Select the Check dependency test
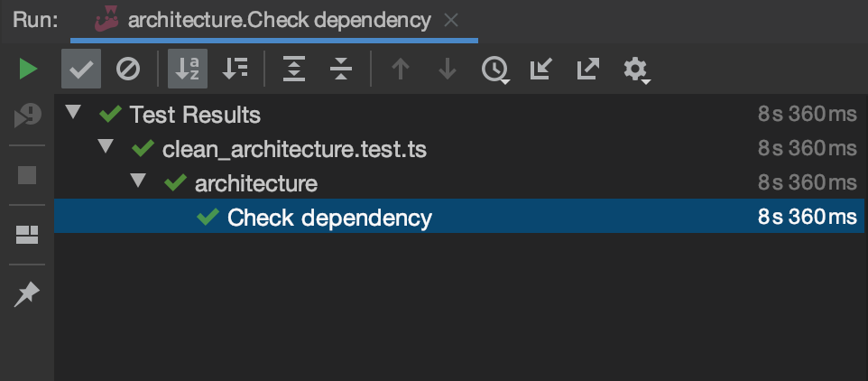 tap(459, 217)
